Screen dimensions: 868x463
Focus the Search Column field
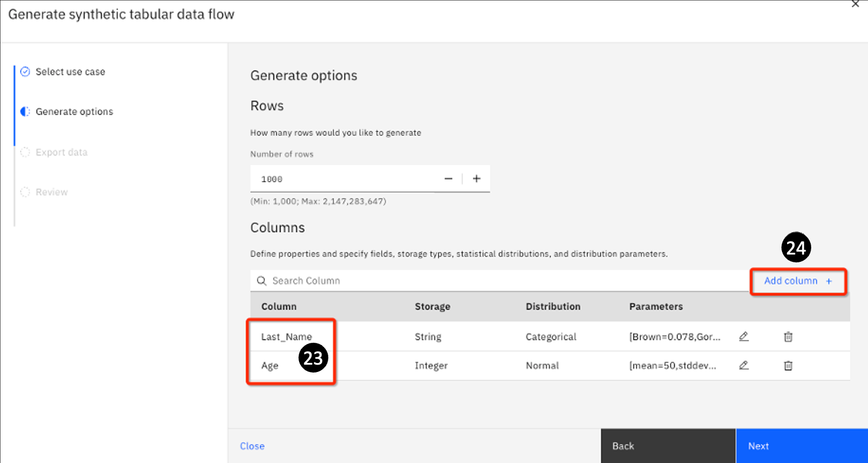[500, 280]
